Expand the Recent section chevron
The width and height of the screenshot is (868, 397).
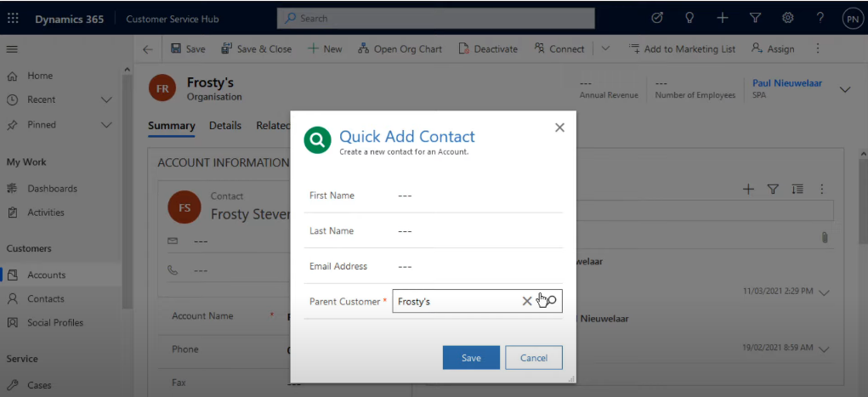click(x=106, y=100)
